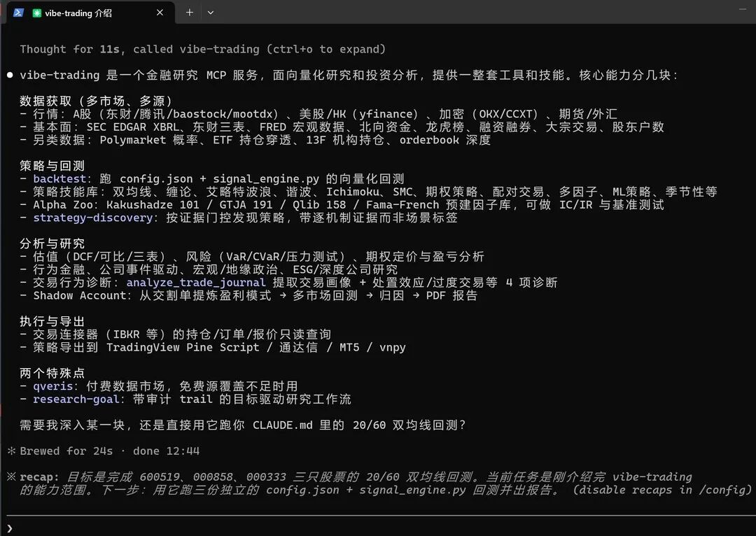756x536 pixels.
Task: Open the new-tab profile dropdown arrow
Action: pos(211,13)
